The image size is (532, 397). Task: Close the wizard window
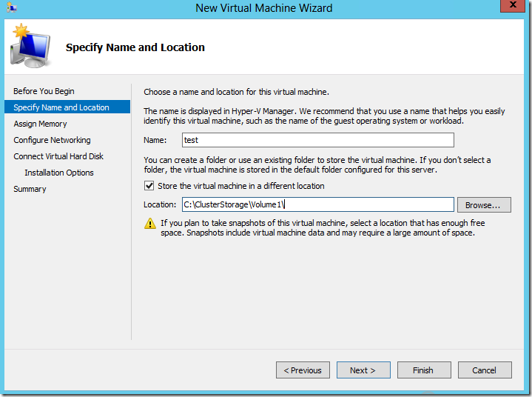(513, 5)
